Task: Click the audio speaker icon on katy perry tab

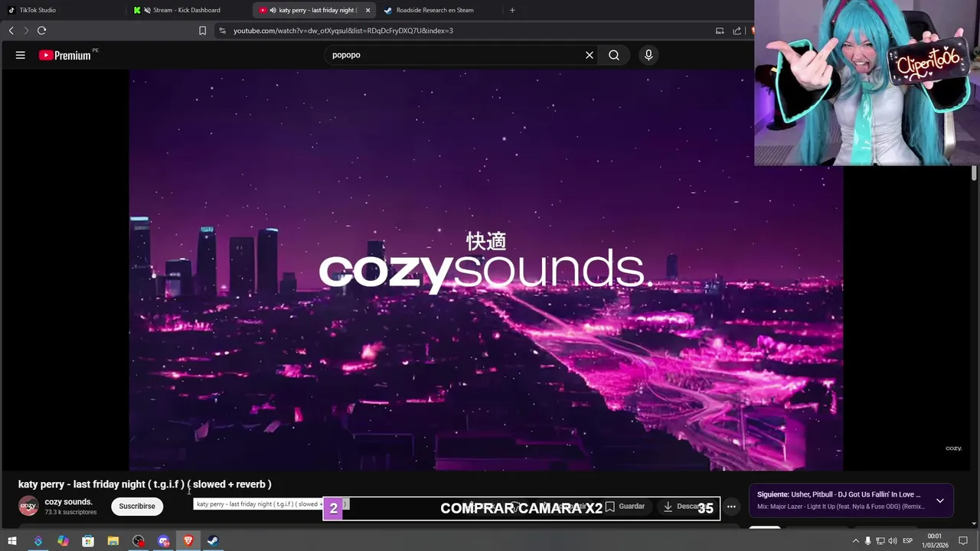Action: pyautogui.click(x=273, y=10)
